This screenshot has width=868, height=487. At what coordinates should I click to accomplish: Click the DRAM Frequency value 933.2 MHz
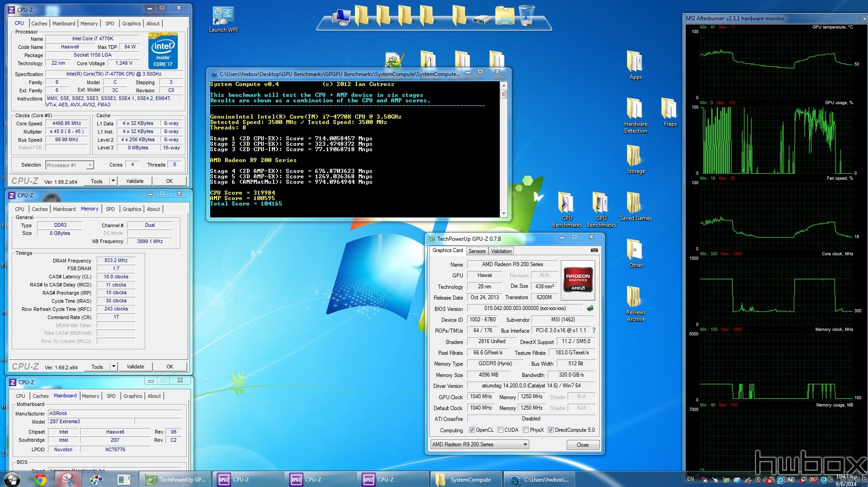pos(116,260)
